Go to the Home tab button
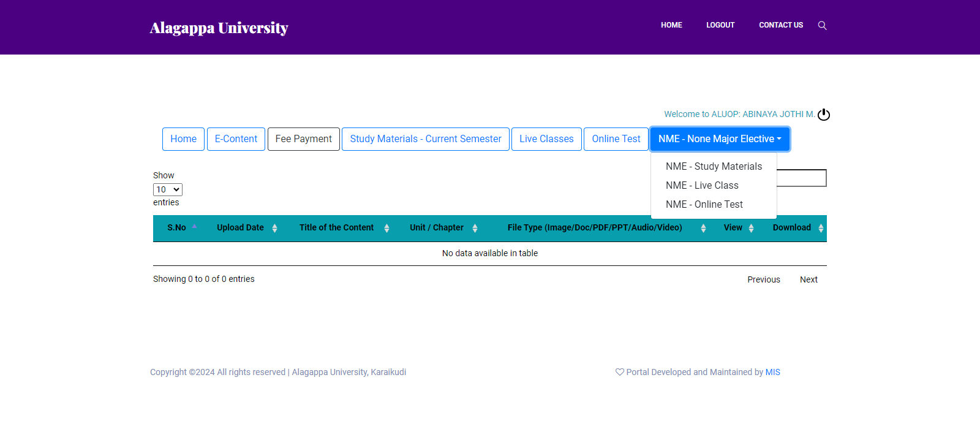The image size is (980, 448). (183, 139)
